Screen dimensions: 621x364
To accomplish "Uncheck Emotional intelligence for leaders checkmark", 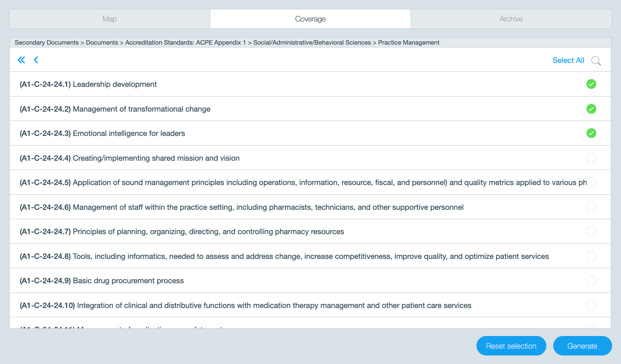I will (x=591, y=133).
